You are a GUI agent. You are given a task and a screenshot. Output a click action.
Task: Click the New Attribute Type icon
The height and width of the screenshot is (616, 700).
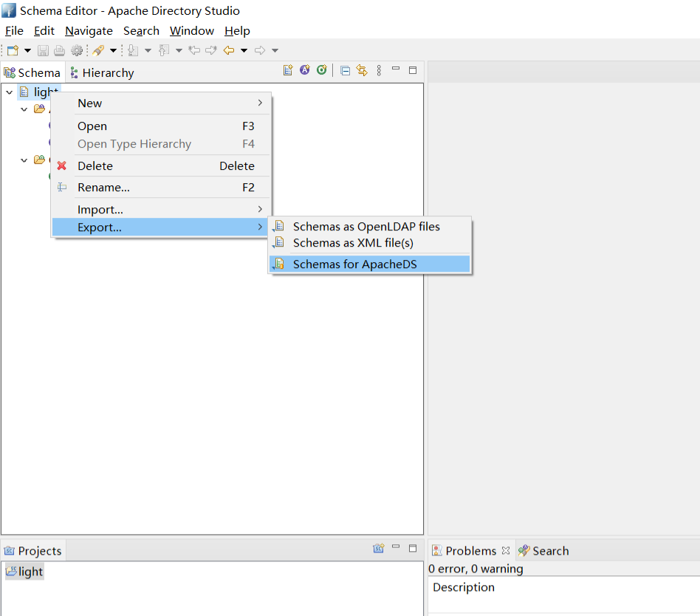(x=305, y=71)
